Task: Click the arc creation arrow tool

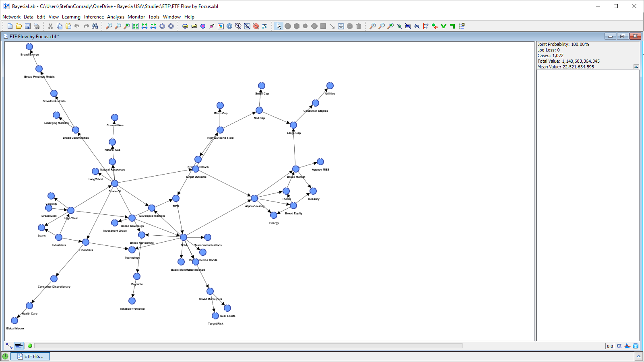Action: click(332, 26)
